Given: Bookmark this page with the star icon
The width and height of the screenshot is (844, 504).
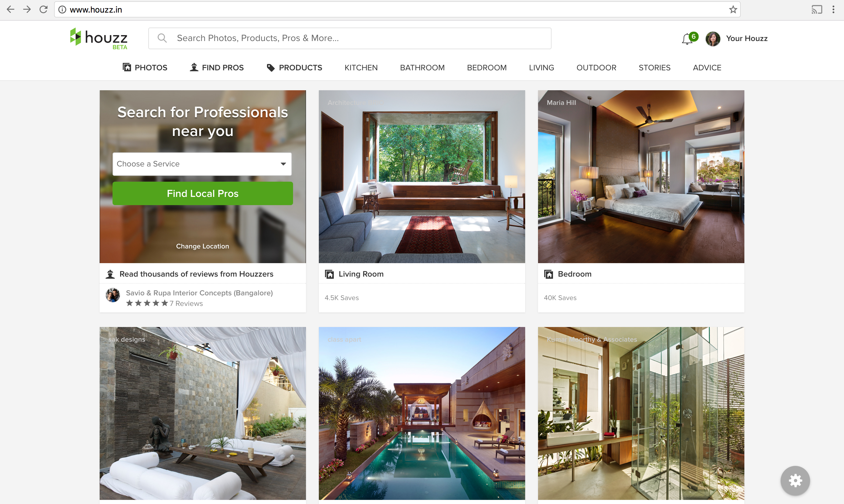Looking at the screenshot, I should tap(733, 9).
